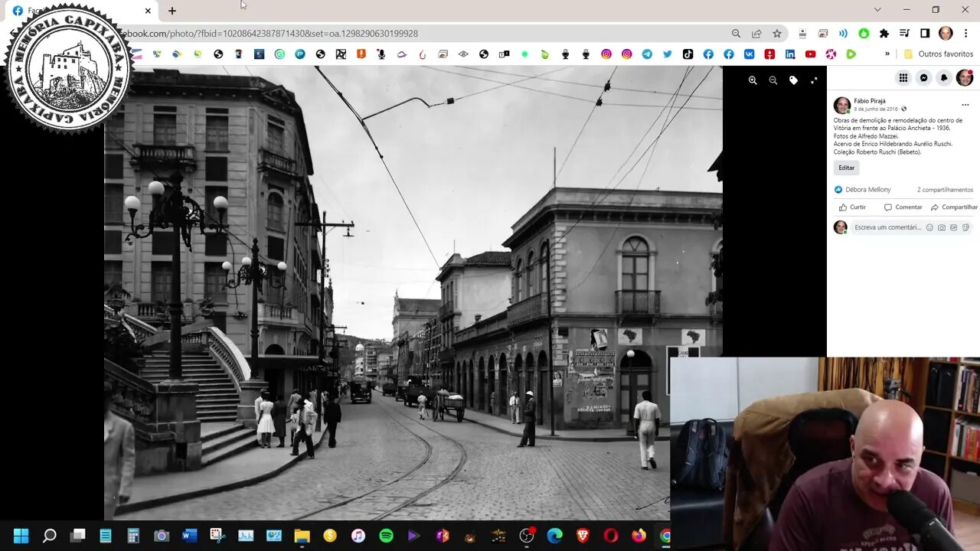The width and height of the screenshot is (980, 551).
Task: View 2 compartilhamentos list
Action: pyautogui.click(x=945, y=190)
